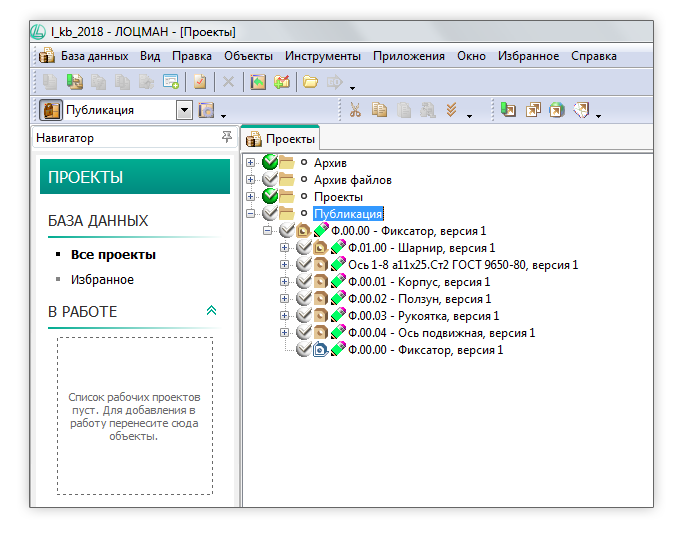Click the assembly icon of Ф.01.00 Шарнир
This screenshot has width=680, height=539.
tap(320, 248)
